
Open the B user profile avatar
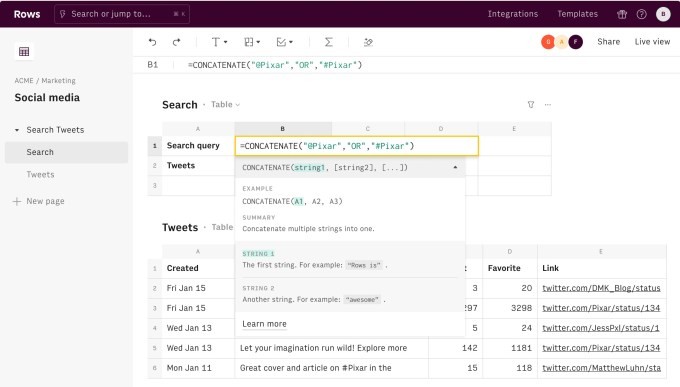(663, 14)
